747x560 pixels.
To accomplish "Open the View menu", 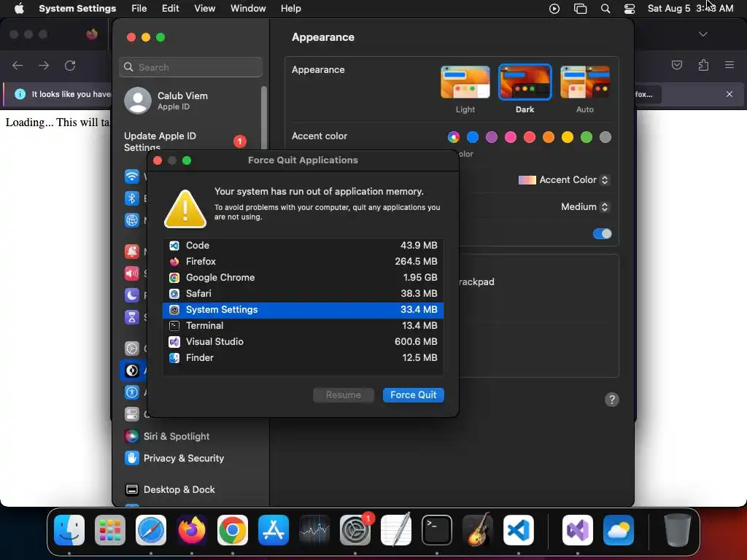I will (x=204, y=9).
